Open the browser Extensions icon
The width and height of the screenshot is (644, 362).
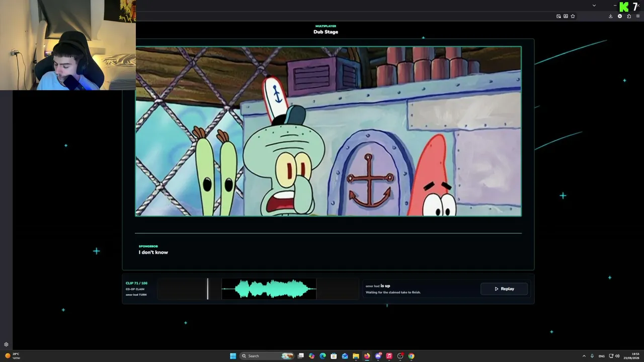click(629, 16)
